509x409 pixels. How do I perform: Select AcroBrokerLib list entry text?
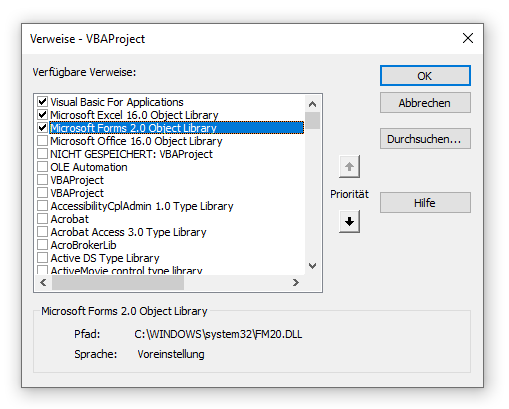[x=83, y=245]
